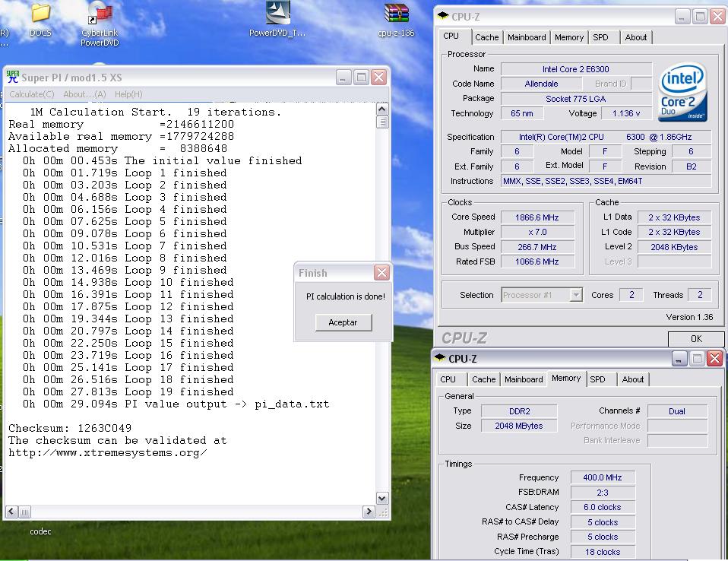Click the Super PI title bar icon

(12, 77)
